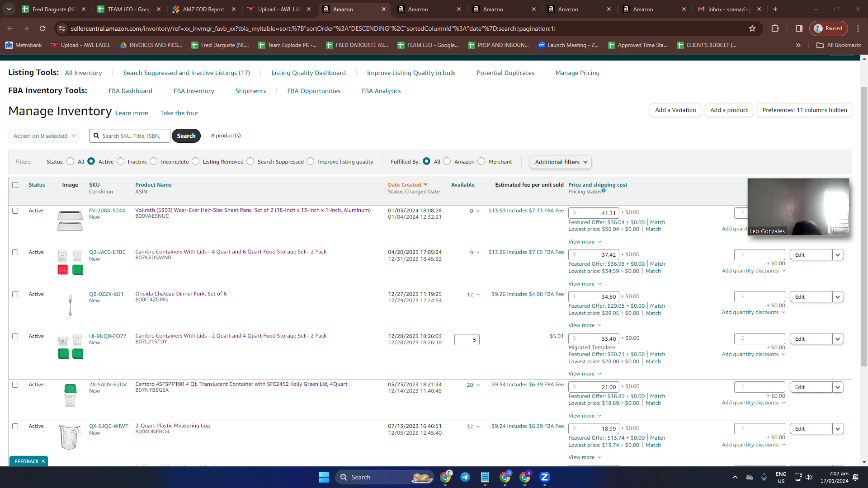Open the Metrobank bookmark
The width and height of the screenshot is (868, 488).
(24, 45)
